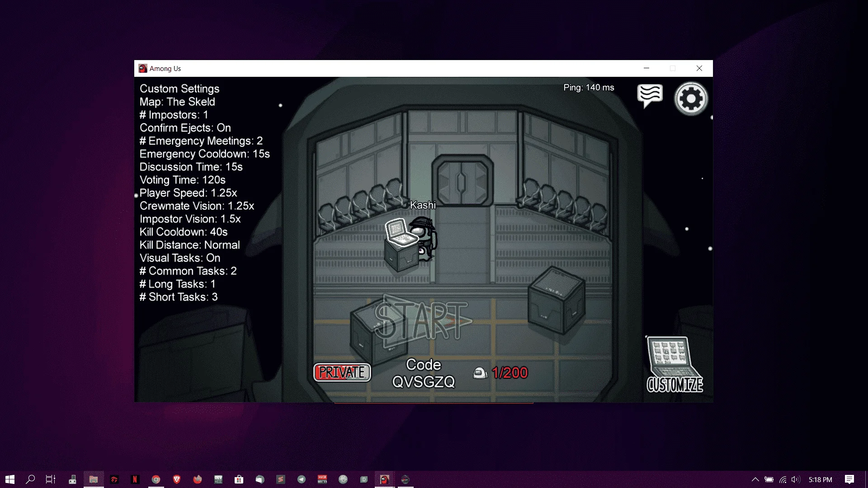Open Telegram from the taskbar
Image resolution: width=868 pixels, height=488 pixels.
coord(302,479)
